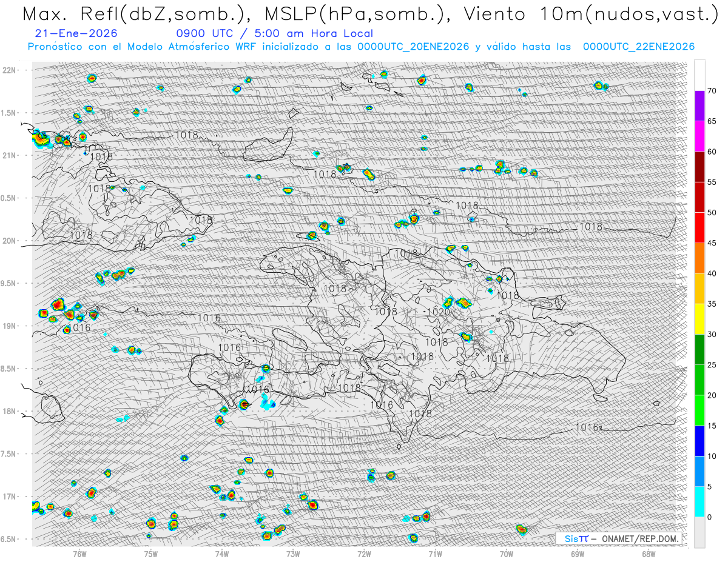Click the dark red 50–55 dBZ color band

point(699,197)
